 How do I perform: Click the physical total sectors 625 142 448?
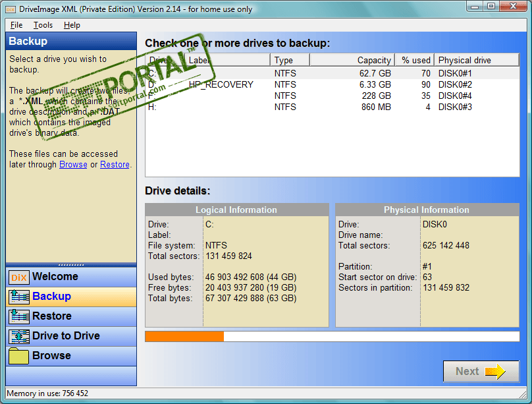point(446,245)
